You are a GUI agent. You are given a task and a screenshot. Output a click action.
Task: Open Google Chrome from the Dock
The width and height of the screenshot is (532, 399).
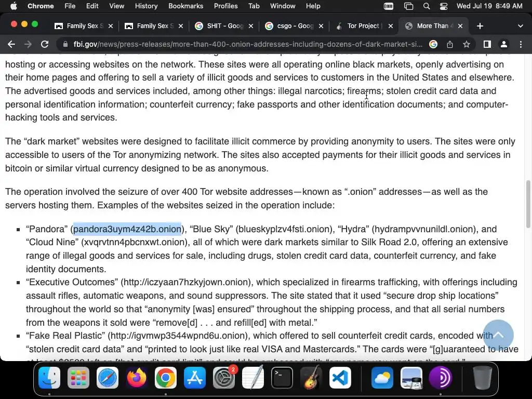(166, 378)
